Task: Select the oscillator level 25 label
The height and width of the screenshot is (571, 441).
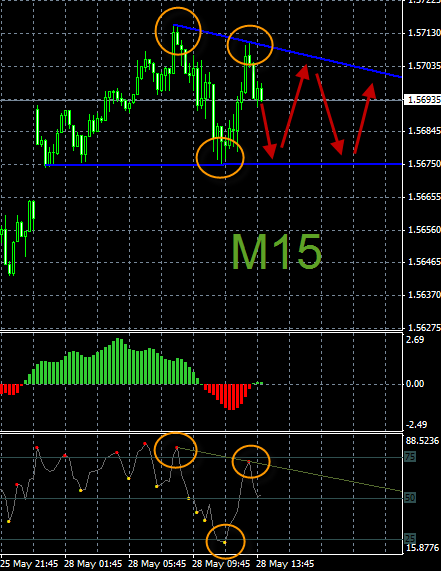Action: click(410, 539)
